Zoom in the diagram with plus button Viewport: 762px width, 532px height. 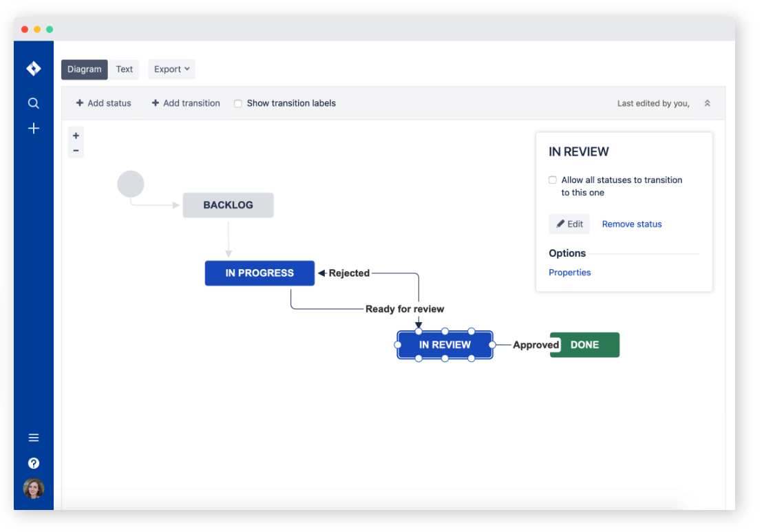[x=76, y=136]
